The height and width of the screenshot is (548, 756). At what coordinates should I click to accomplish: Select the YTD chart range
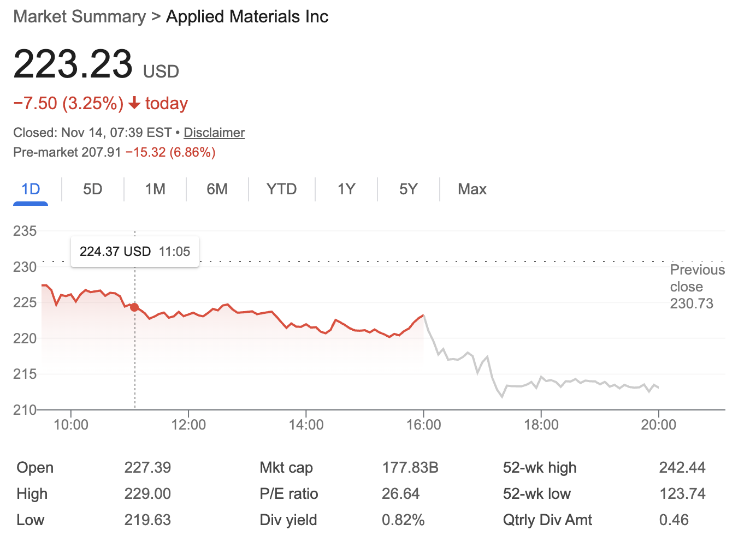(x=281, y=189)
